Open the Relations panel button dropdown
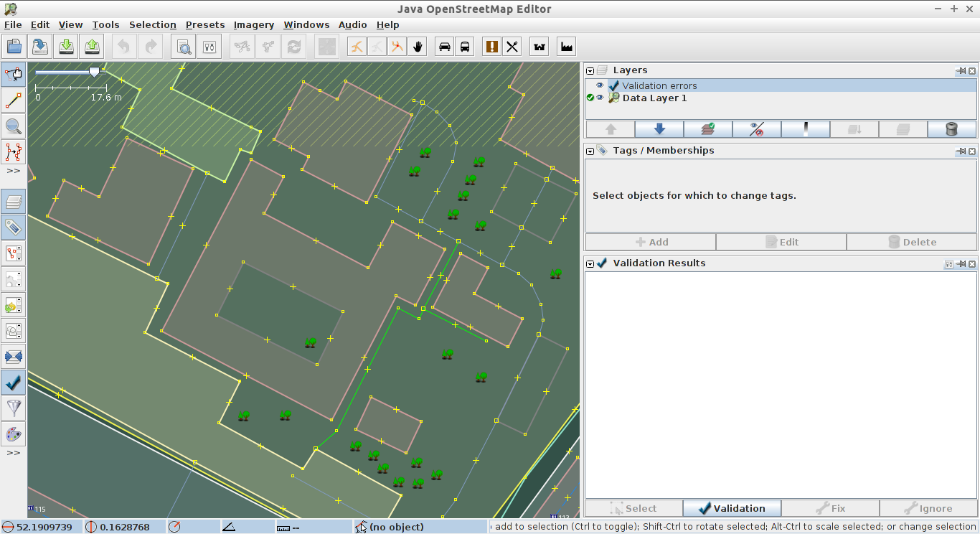The width and height of the screenshot is (980, 534). 14,279
